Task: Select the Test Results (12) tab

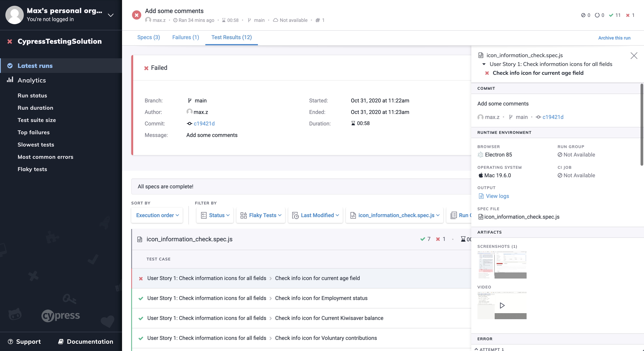Action: pos(231,37)
